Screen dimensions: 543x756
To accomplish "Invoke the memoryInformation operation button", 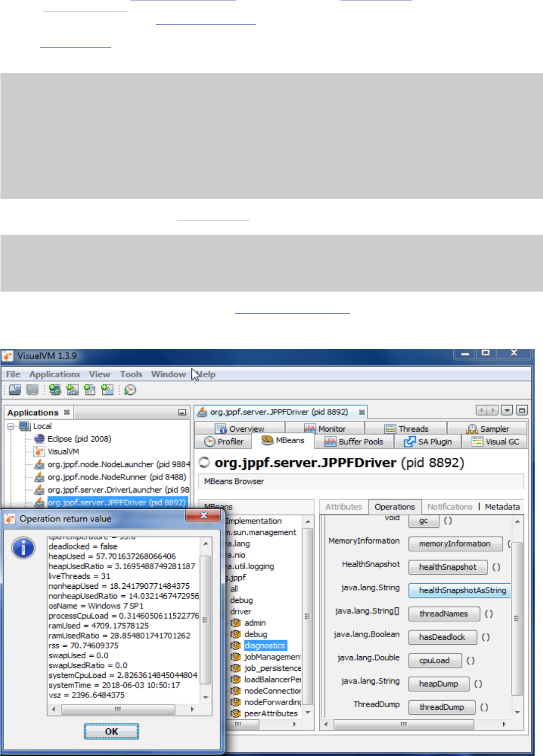I will pyautogui.click(x=455, y=543).
